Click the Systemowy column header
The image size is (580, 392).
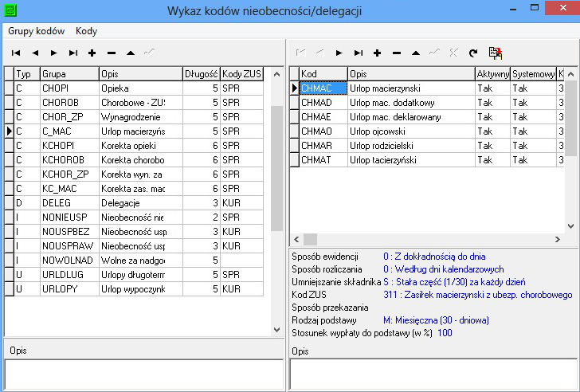click(534, 74)
